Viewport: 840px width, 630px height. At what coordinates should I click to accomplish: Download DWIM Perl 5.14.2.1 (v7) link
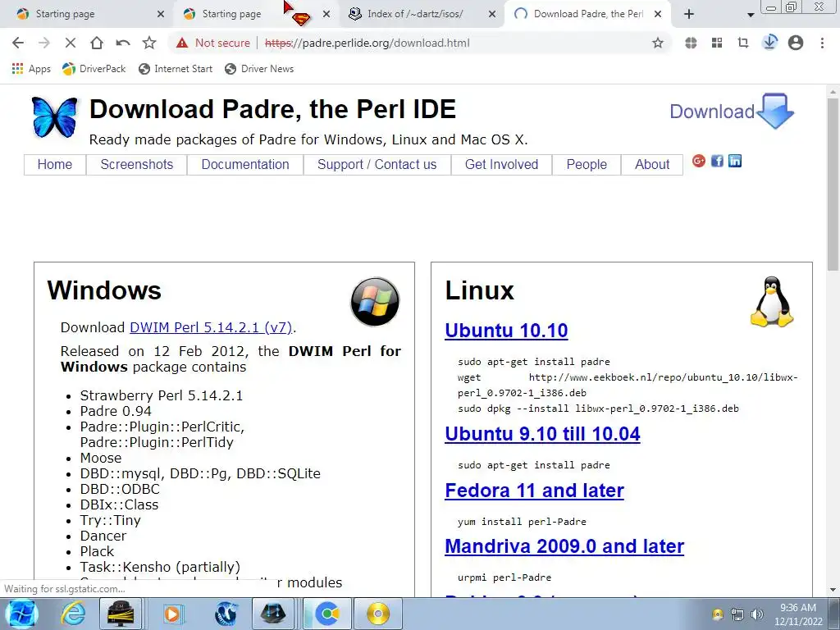(x=211, y=327)
